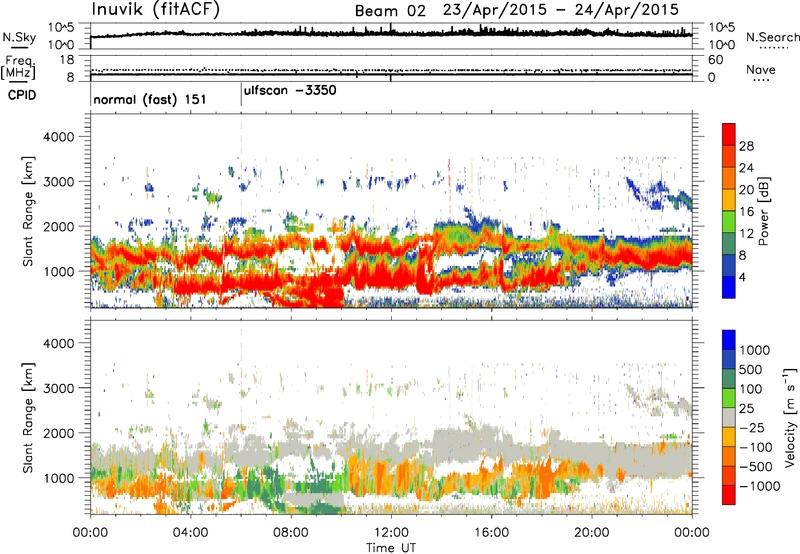Pick the light green 12–16 dB Power segment
This screenshot has height=554, width=800.
[729, 222]
